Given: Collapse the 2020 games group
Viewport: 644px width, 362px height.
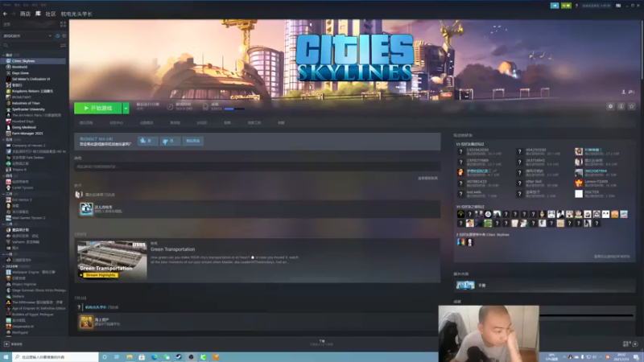Looking at the screenshot, I should [3, 266].
